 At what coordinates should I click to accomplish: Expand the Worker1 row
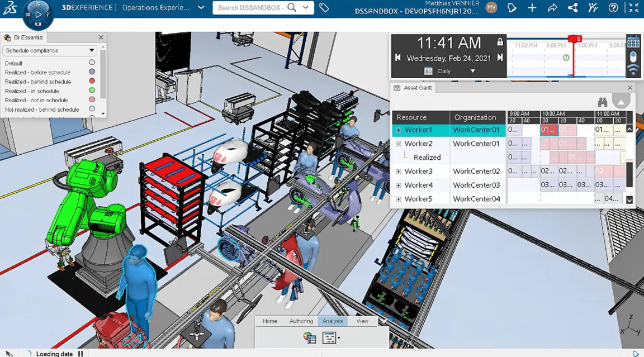pos(399,130)
